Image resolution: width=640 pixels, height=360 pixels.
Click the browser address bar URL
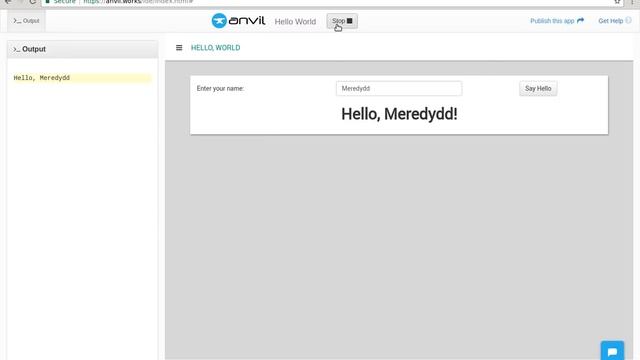[x=138, y=2]
